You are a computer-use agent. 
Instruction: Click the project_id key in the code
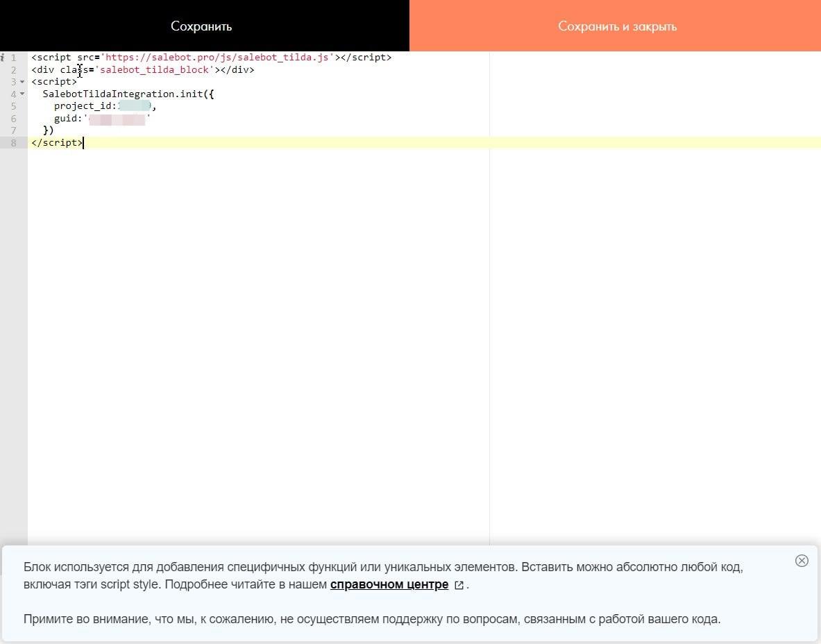[x=82, y=106]
